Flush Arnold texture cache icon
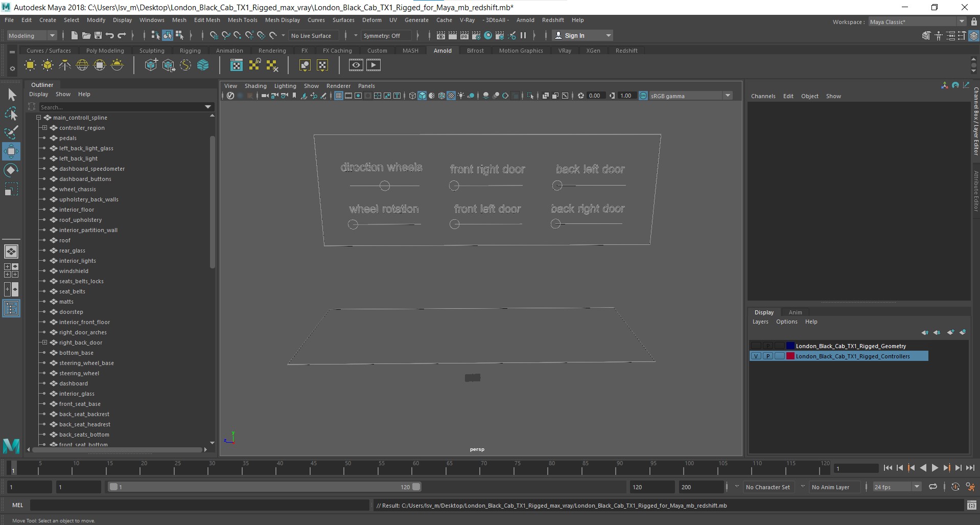 272,65
